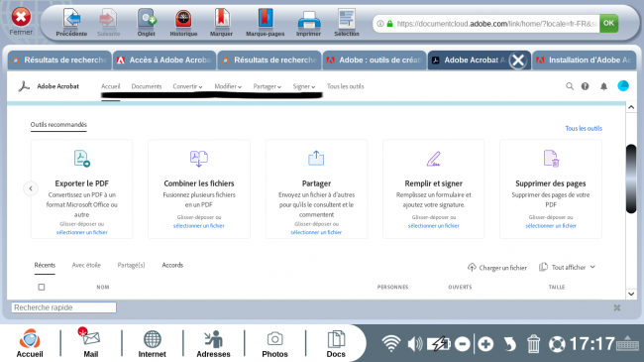The image size is (644, 362).
Task: Click Charger un fichier upload button
Action: [x=497, y=268]
